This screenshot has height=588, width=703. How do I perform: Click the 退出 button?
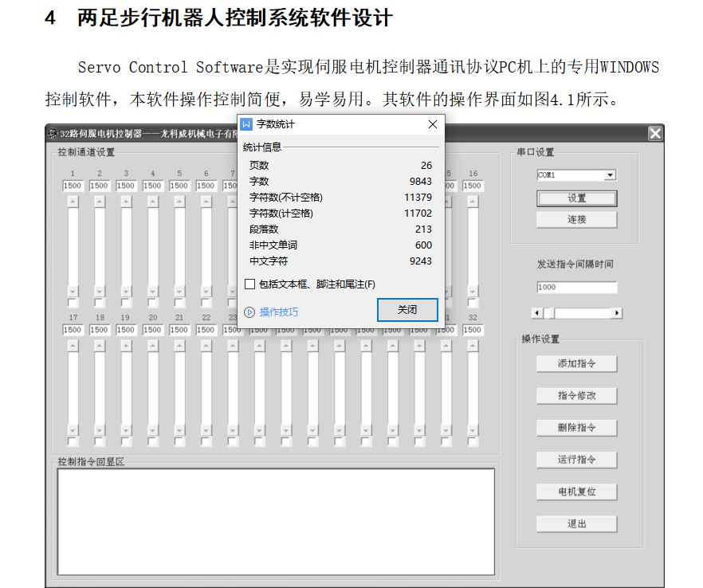576,524
